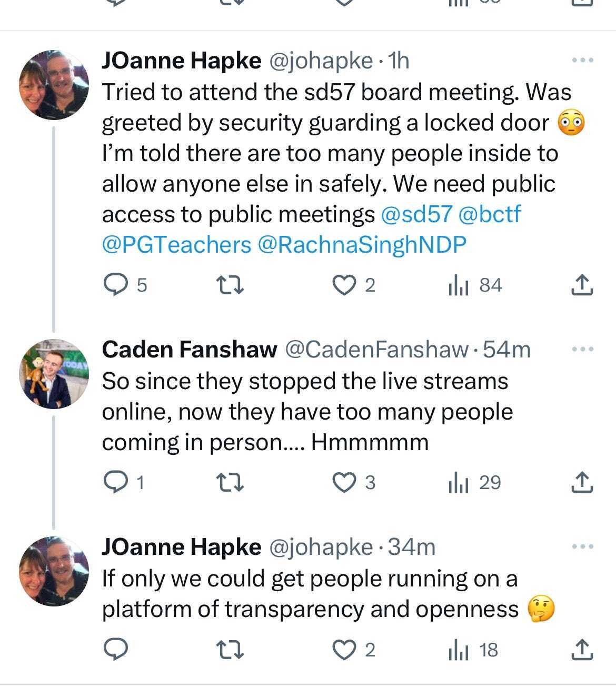Share Caden Fanshaw's tweet

[x=582, y=482]
